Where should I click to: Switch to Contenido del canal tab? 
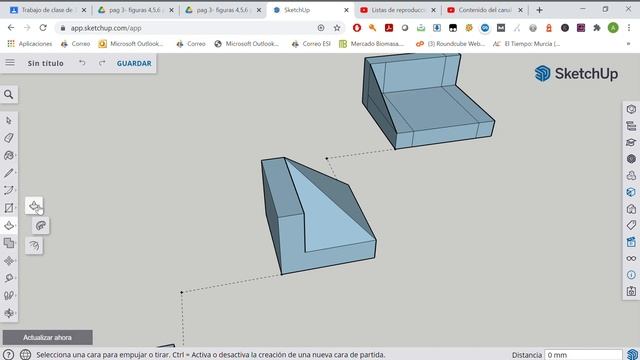pyautogui.click(x=485, y=10)
